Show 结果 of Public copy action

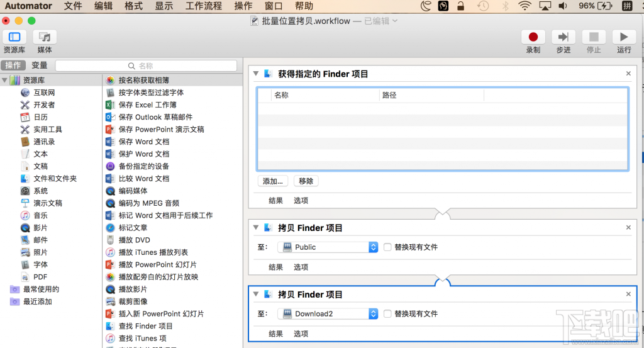(275, 267)
